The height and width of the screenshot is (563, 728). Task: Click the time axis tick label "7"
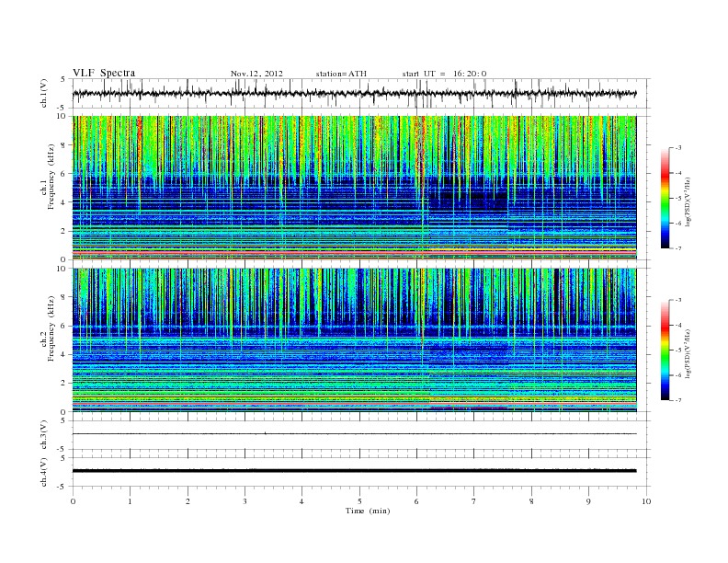tap(474, 501)
